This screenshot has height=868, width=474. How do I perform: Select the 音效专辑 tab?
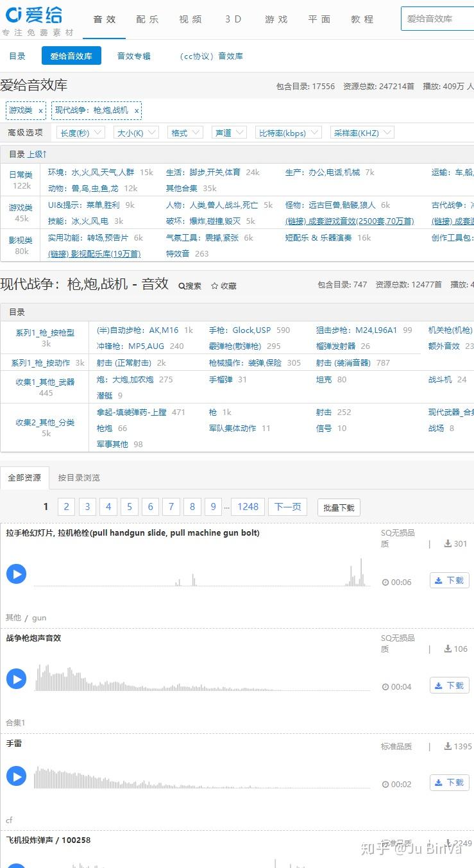click(134, 56)
